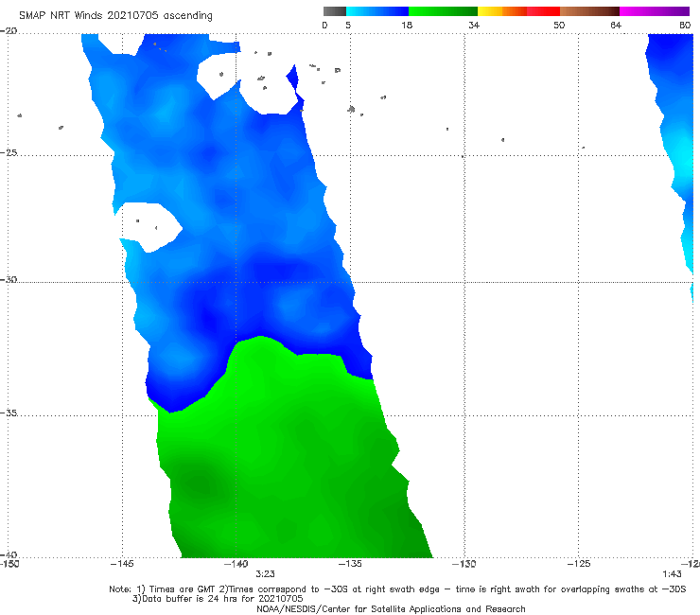Pick the red segment of the colorbar
700x615 pixels.
tap(543, 11)
